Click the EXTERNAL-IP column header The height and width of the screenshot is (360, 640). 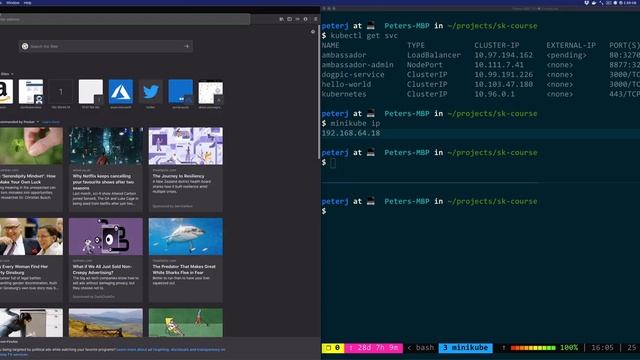click(x=571, y=45)
